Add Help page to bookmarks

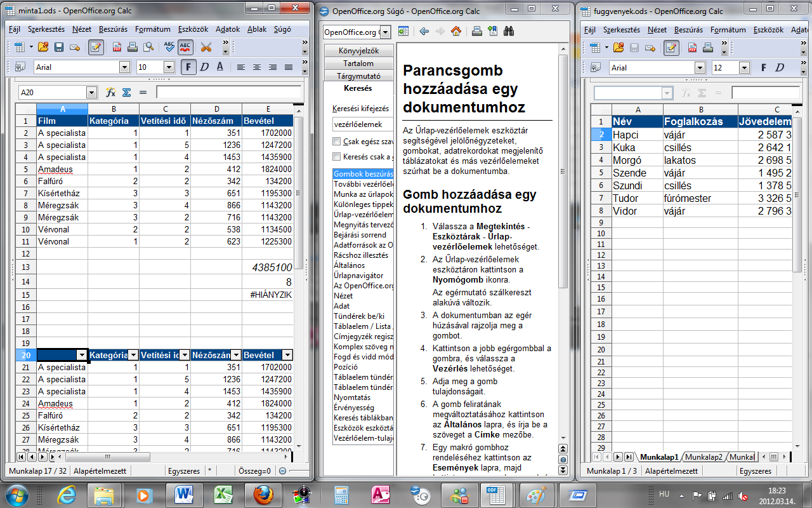[x=492, y=31]
